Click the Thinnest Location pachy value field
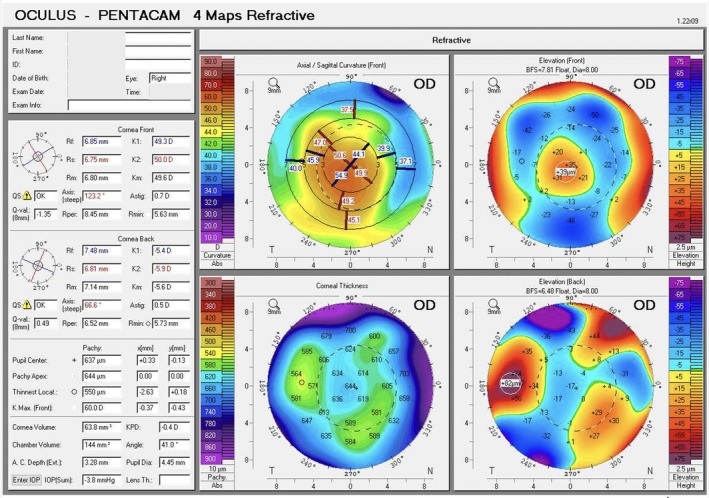The image size is (709, 498). 101,392
